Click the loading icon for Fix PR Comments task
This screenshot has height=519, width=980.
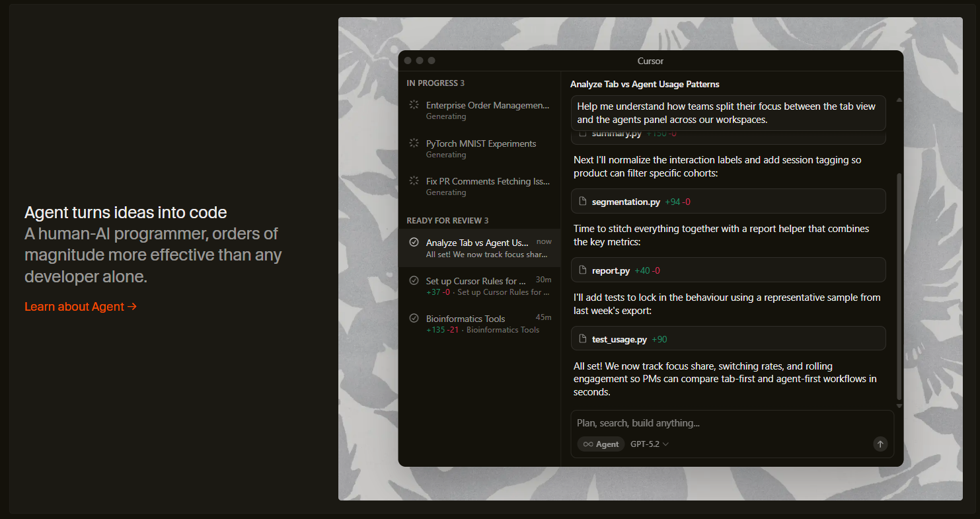pos(414,181)
